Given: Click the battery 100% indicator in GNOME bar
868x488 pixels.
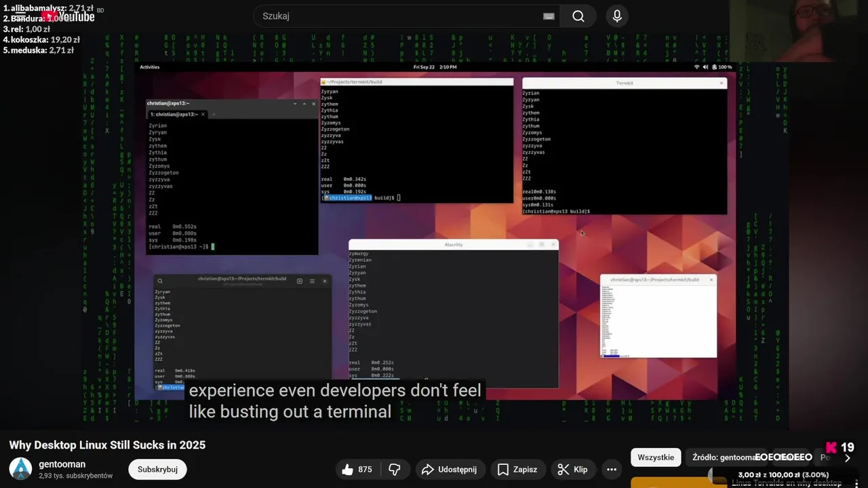Looking at the screenshot, I should [722, 67].
